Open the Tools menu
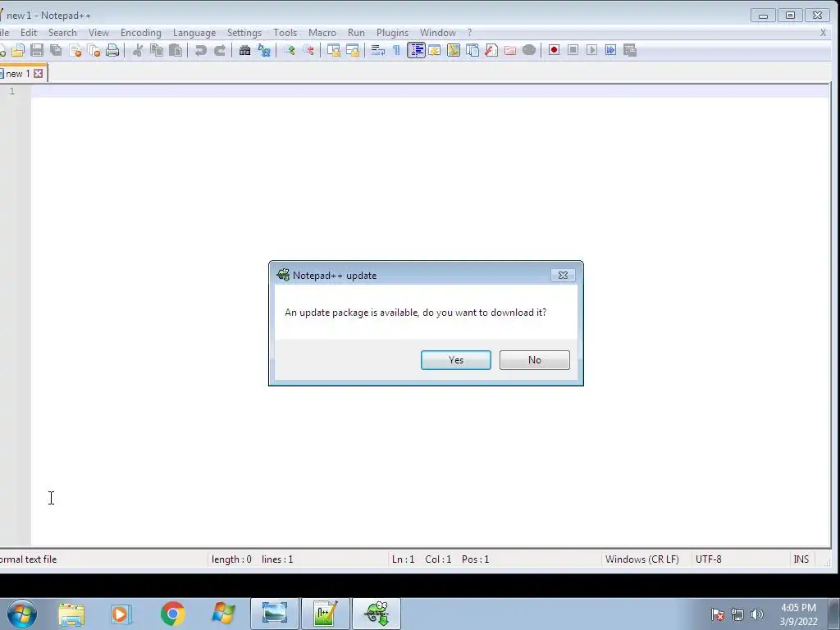The height and width of the screenshot is (630, 840). pos(285,33)
